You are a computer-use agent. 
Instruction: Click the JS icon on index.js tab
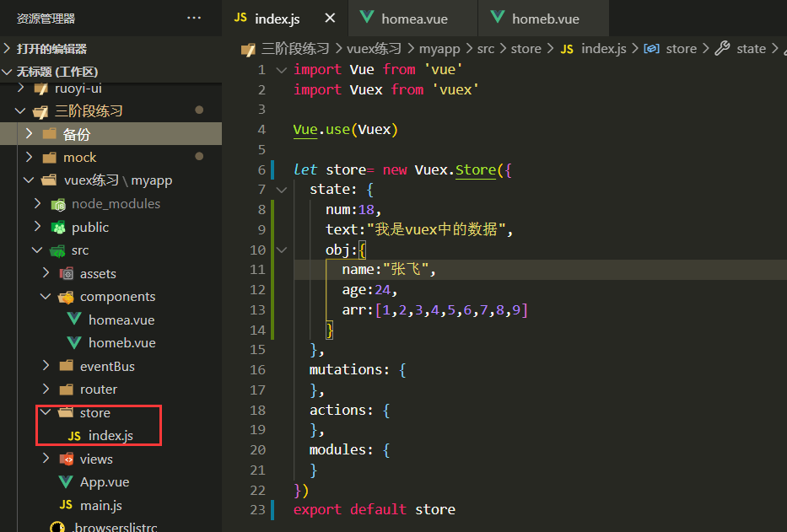point(240,18)
